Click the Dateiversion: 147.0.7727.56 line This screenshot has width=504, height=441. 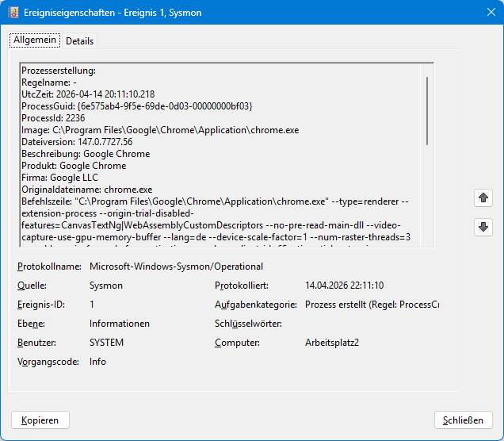pos(77,142)
